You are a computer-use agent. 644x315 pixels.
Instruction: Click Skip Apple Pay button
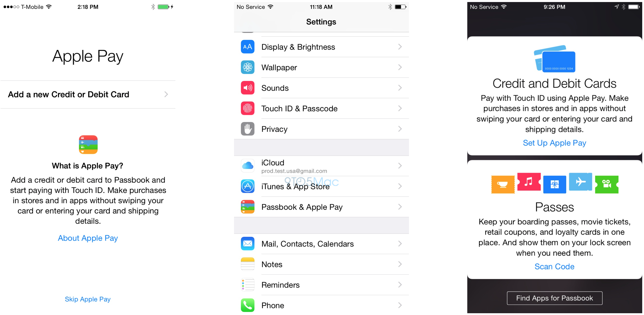[x=87, y=297]
